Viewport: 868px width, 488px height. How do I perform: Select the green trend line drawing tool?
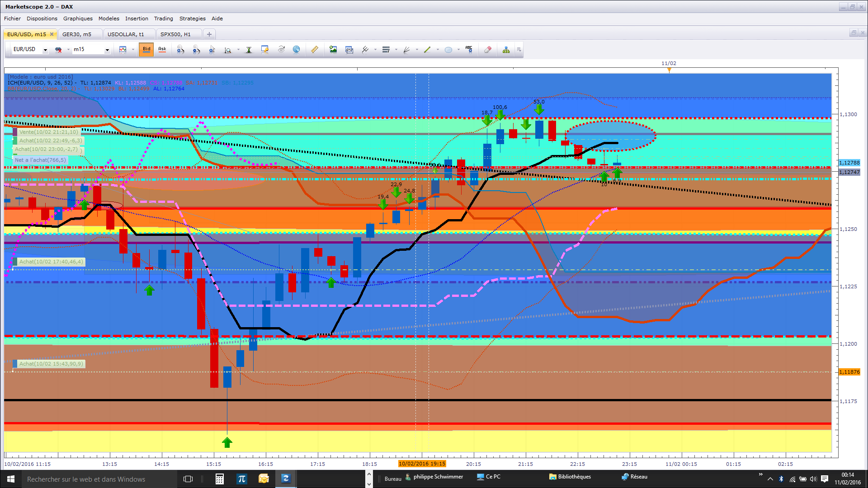pos(427,50)
